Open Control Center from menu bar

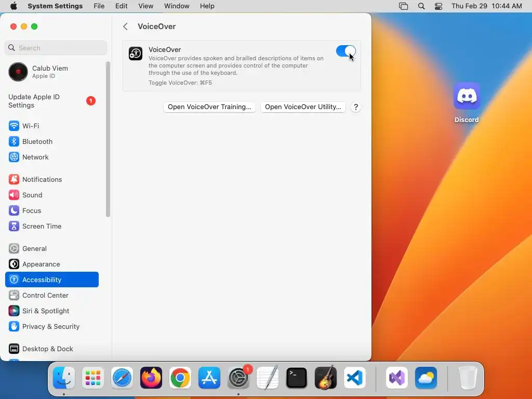pyautogui.click(x=438, y=6)
